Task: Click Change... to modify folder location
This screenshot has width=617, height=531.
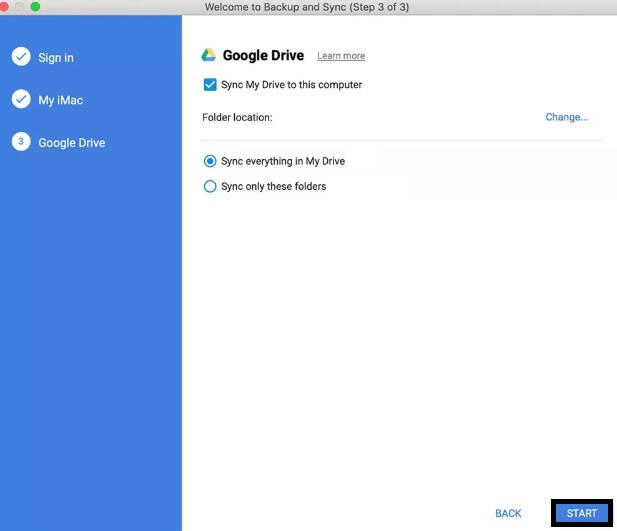Action: [567, 117]
